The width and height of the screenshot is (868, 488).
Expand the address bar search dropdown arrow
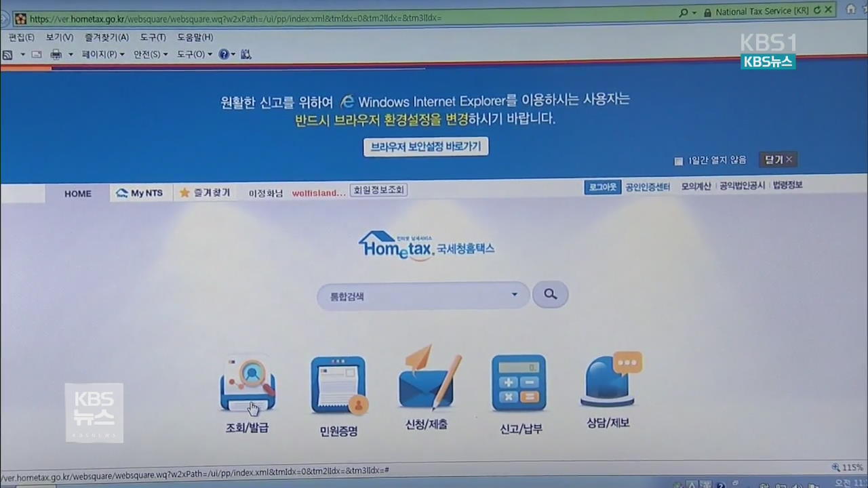pos(696,12)
